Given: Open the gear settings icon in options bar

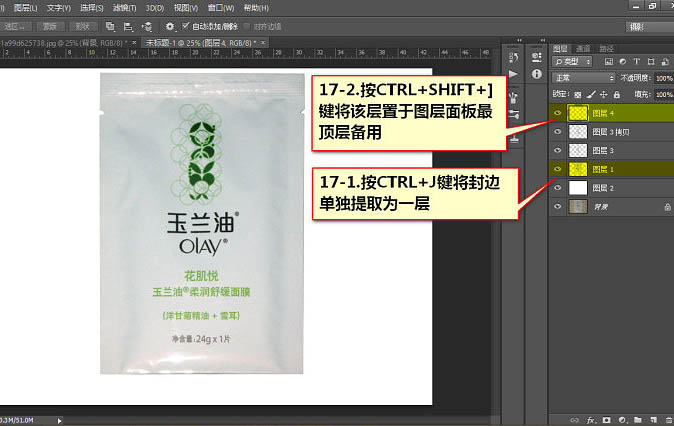Looking at the screenshot, I should coord(170,26).
